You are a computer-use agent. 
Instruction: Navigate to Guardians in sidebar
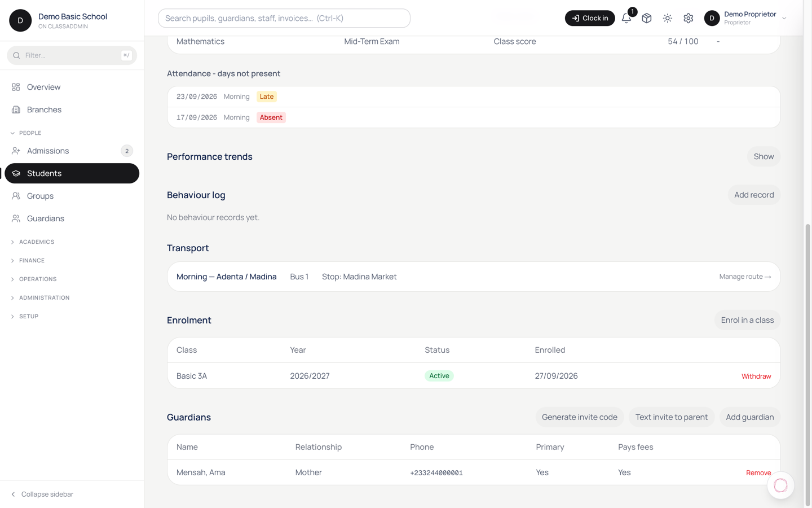pyautogui.click(x=72, y=218)
